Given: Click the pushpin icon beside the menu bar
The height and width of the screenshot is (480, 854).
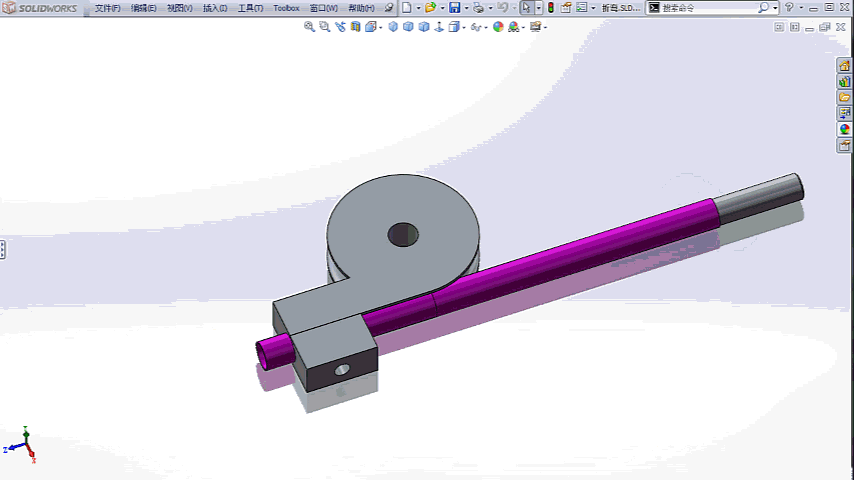Looking at the screenshot, I should tap(388, 8).
